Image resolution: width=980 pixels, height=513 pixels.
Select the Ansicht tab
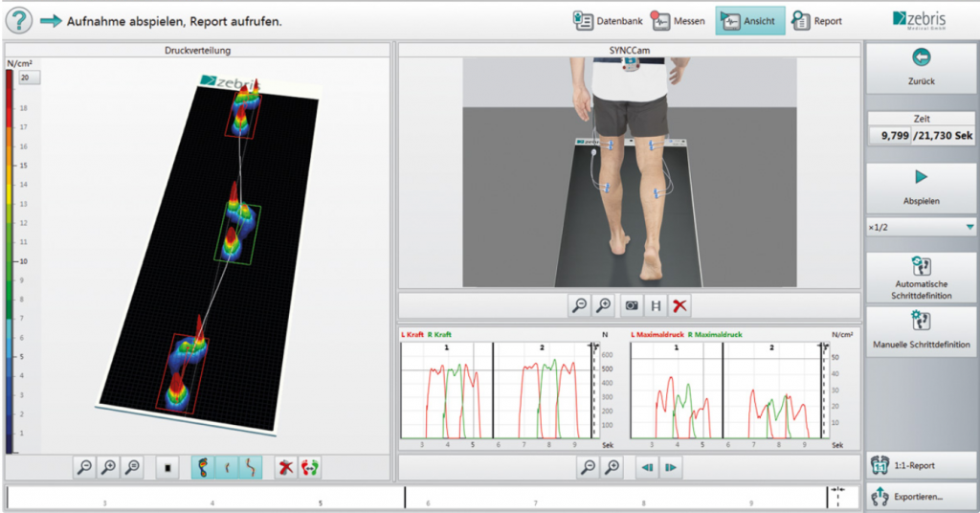point(750,21)
